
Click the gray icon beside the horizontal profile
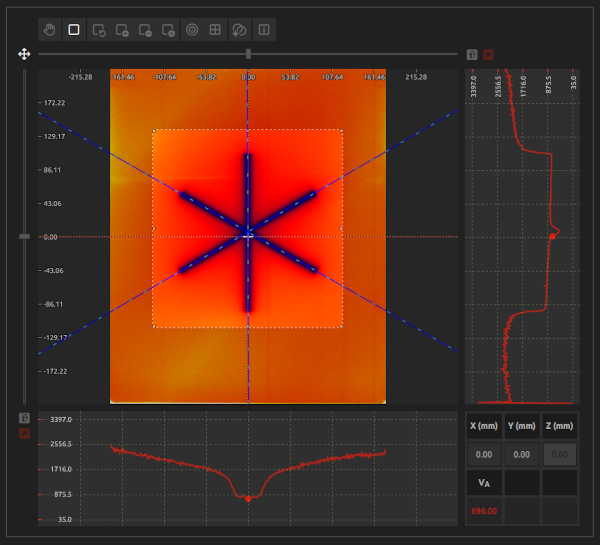24,418
